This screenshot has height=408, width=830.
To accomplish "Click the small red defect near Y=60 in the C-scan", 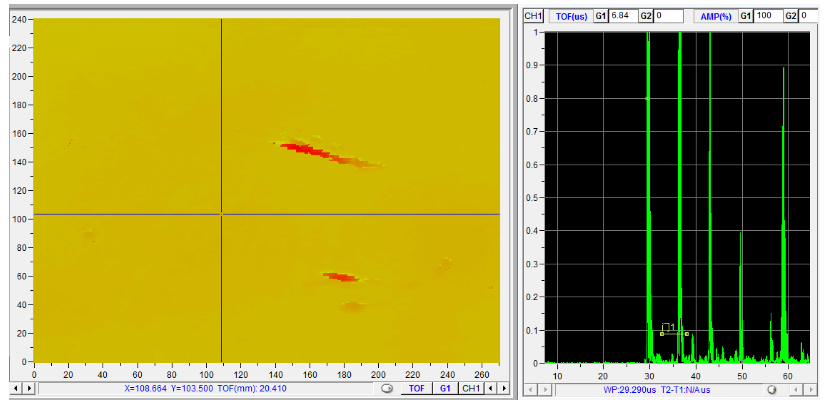I will (x=341, y=276).
